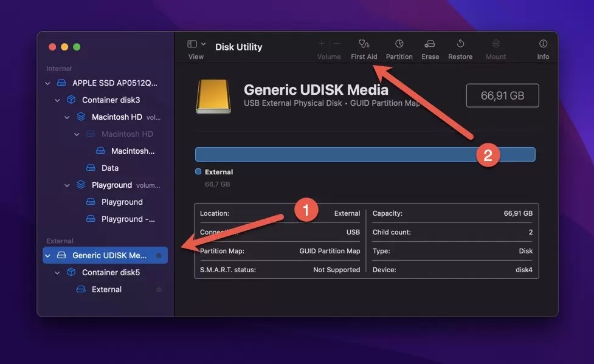Image resolution: width=594 pixels, height=364 pixels.
Task: Collapse the Container disk3 tree
Action: [x=57, y=100]
